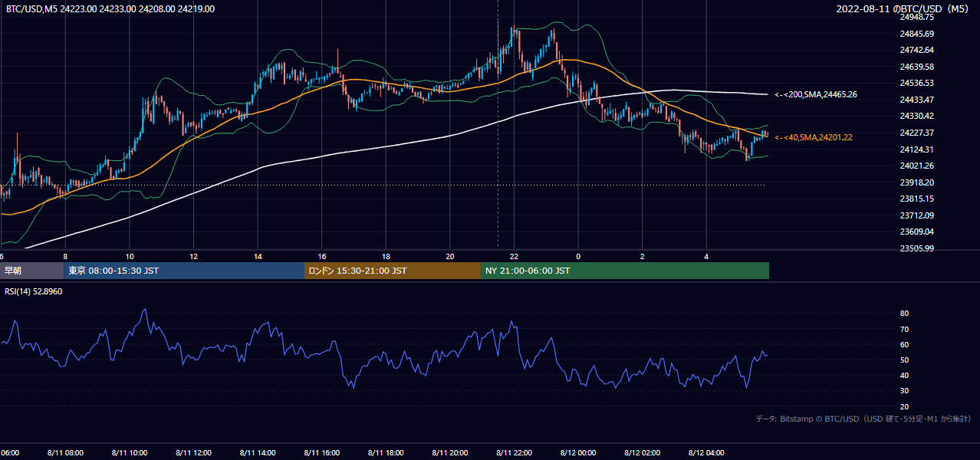Click the 8/11 10:00 time axis label

pos(130,453)
